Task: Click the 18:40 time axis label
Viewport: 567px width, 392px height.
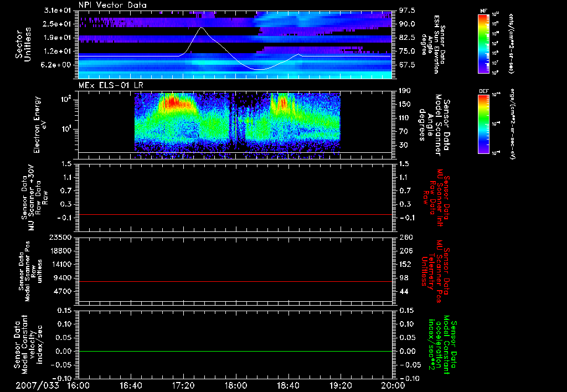Action: 288,385
